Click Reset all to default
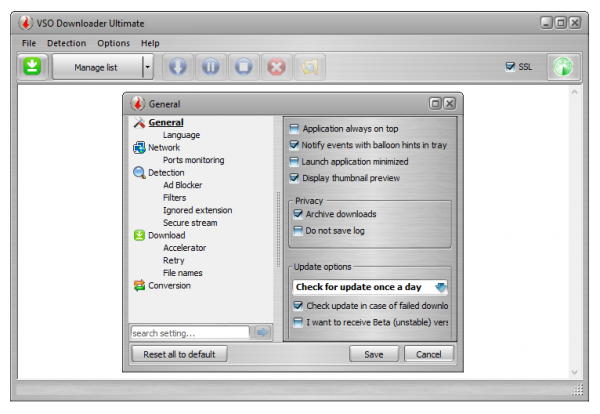The image size is (600, 414). (x=179, y=354)
